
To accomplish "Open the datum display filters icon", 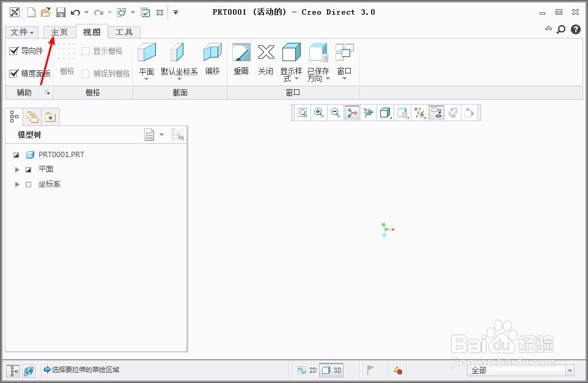I will [419, 113].
